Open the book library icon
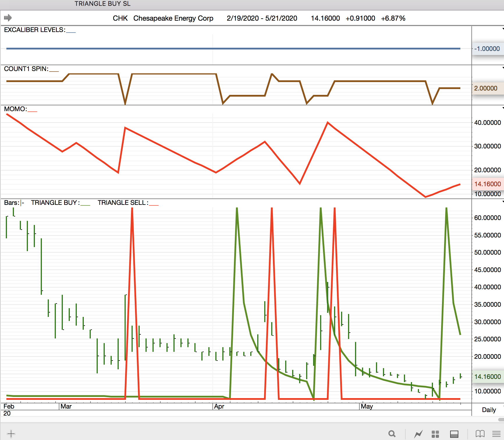 point(480,434)
